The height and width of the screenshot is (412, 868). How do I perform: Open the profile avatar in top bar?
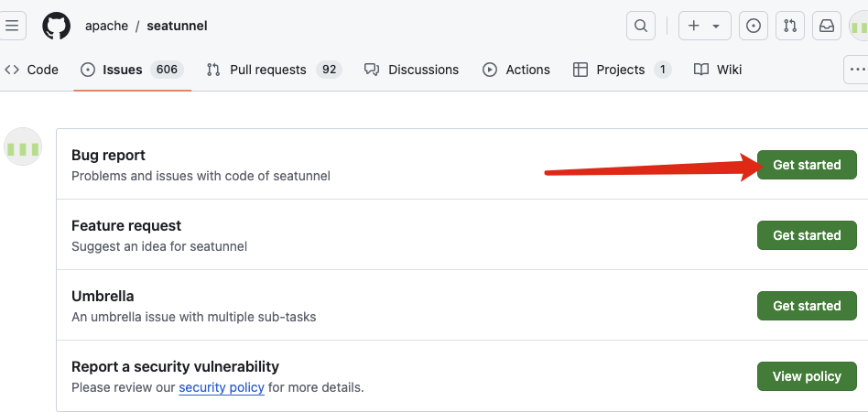click(x=859, y=26)
